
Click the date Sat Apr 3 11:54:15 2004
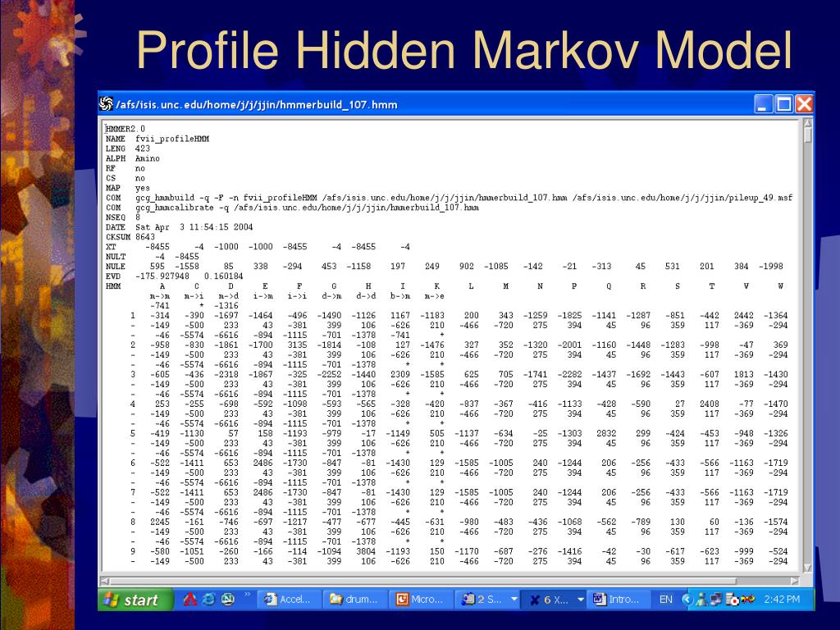[x=194, y=227]
